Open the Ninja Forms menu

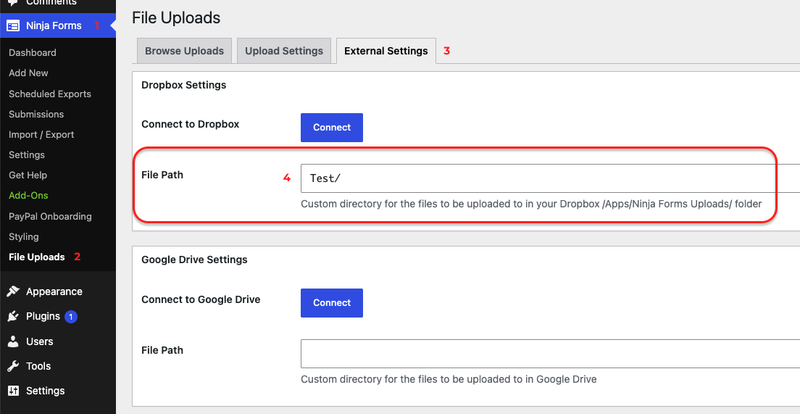coord(58,26)
